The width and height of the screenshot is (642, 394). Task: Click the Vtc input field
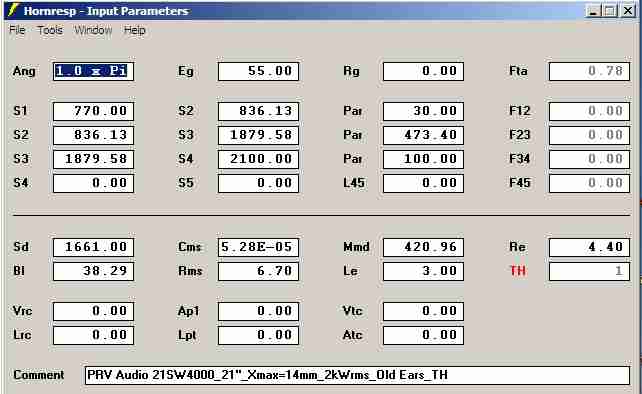pos(423,311)
